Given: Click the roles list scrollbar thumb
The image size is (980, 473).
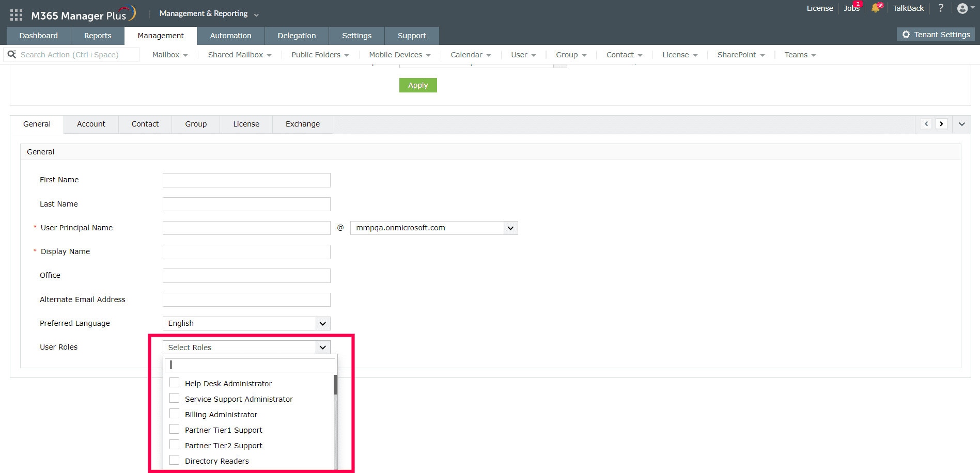Looking at the screenshot, I should click(335, 385).
